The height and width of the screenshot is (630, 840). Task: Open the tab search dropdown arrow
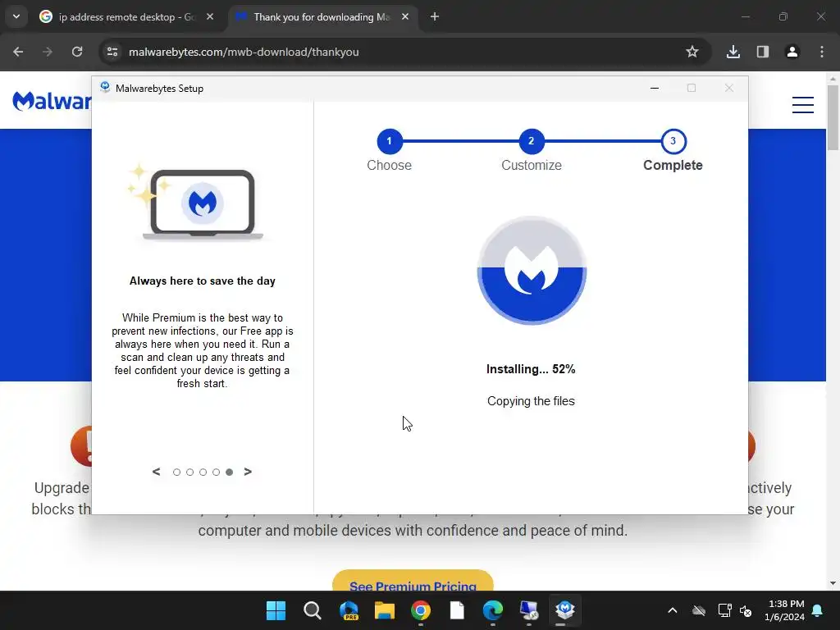coord(16,16)
